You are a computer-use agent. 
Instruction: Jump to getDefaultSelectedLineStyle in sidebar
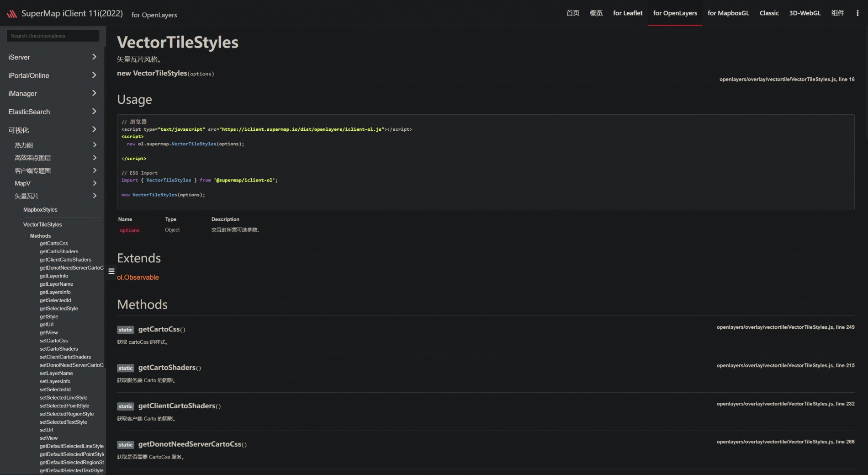click(x=72, y=446)
